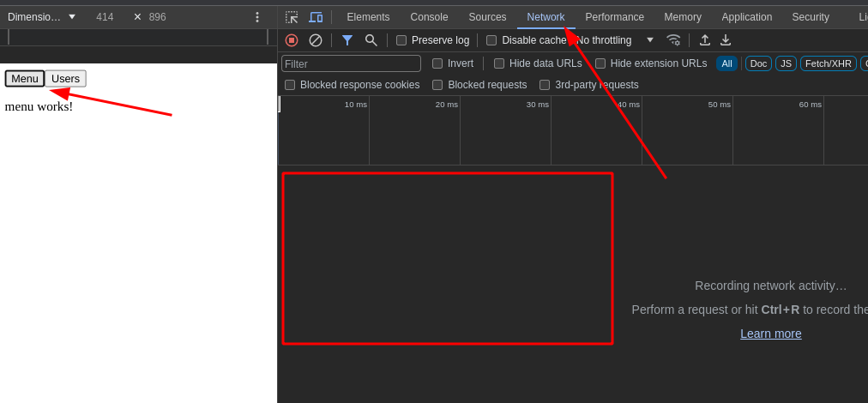Open network conditions wifi icon
The width and height of the screenshot is (868, 403).
673,40
